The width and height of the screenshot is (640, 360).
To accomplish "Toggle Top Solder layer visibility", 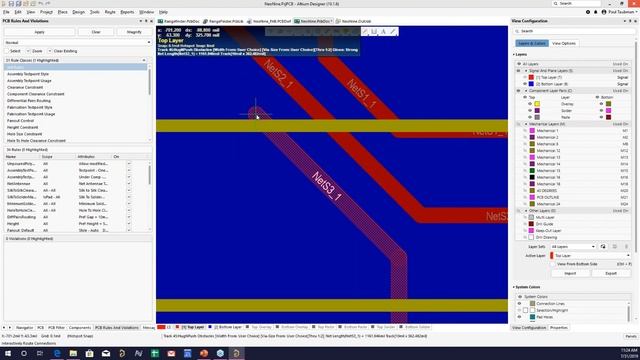I will point(530,111).
